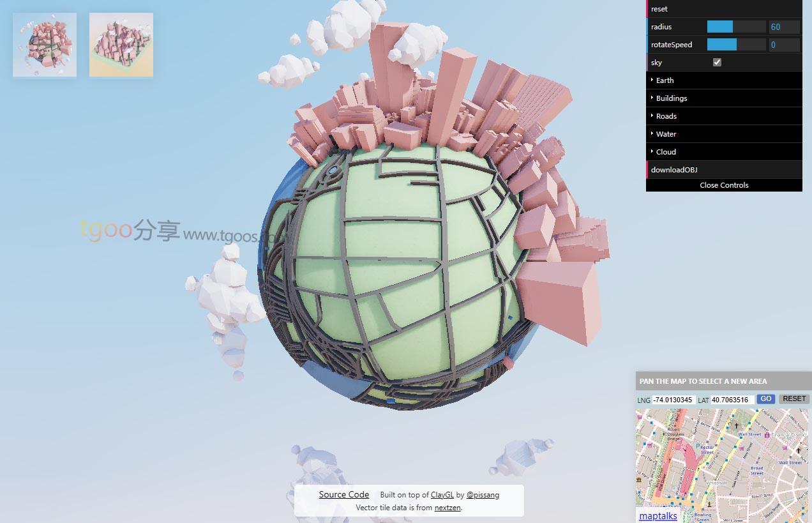Expand the Roads settings folder
The image size is (812, 523).
(666, 116)
